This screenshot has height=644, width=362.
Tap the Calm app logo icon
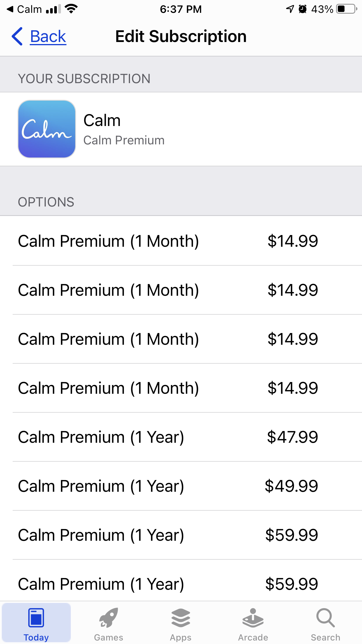(x=47, y=129)
